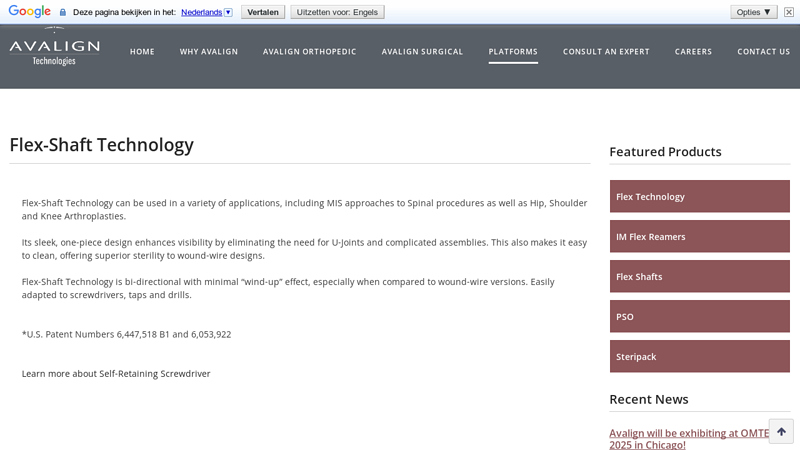Screen dimensions: 800x450
Task: Read the OMTEC 2025 Chicago news link
Action: point(688,439)
